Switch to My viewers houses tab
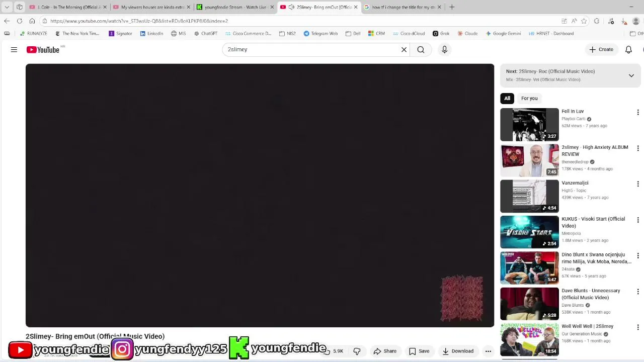Screen dimensions: 644x362 point(151,7)
